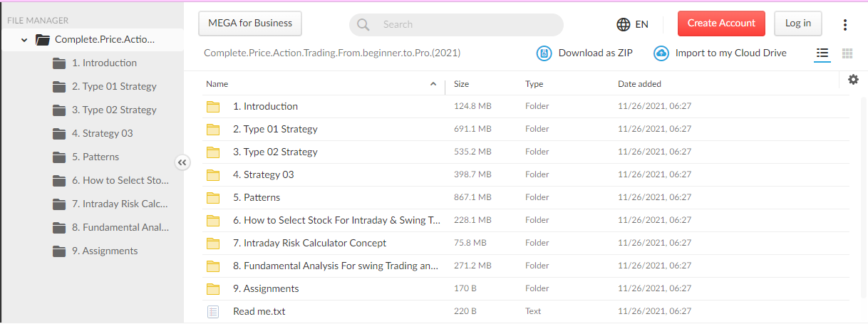This screenshot has width=868, height=324.
Task: Switch to list view icon
Action: pos(822,53)
